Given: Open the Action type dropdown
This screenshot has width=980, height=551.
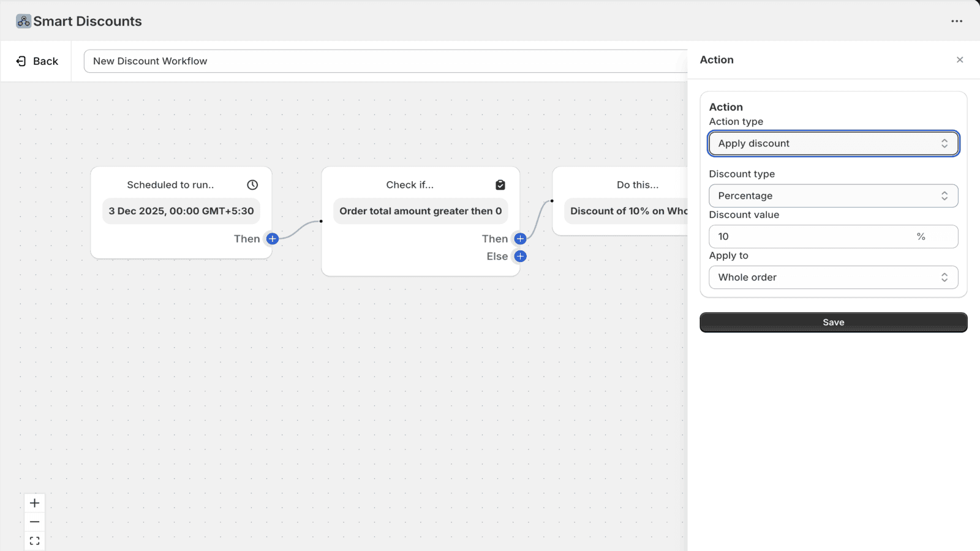Looking at the screenshot, I should (834, 143).
